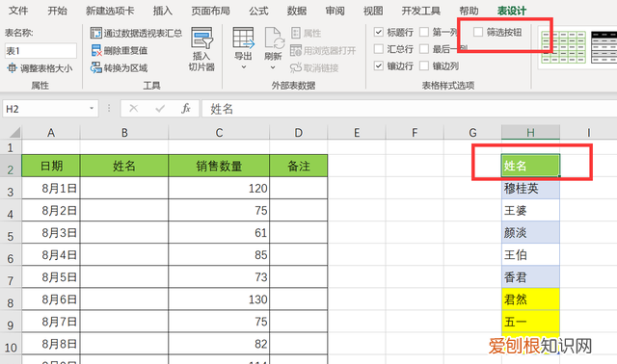Screen dimensions: 617x364
Task: Click the yellow cell containing 君然
Action: [x=530, y=299]
